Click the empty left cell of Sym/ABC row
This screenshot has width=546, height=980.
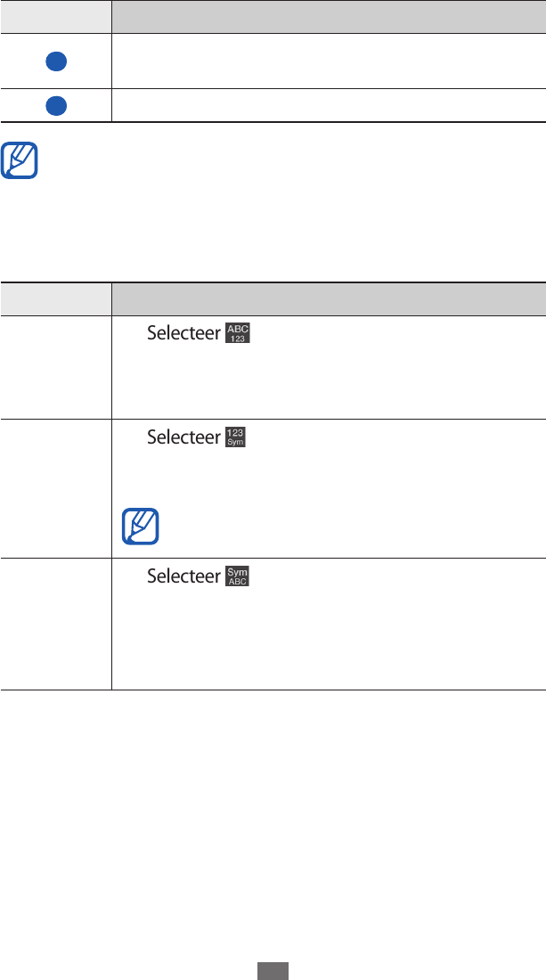[x=55, y=625]
